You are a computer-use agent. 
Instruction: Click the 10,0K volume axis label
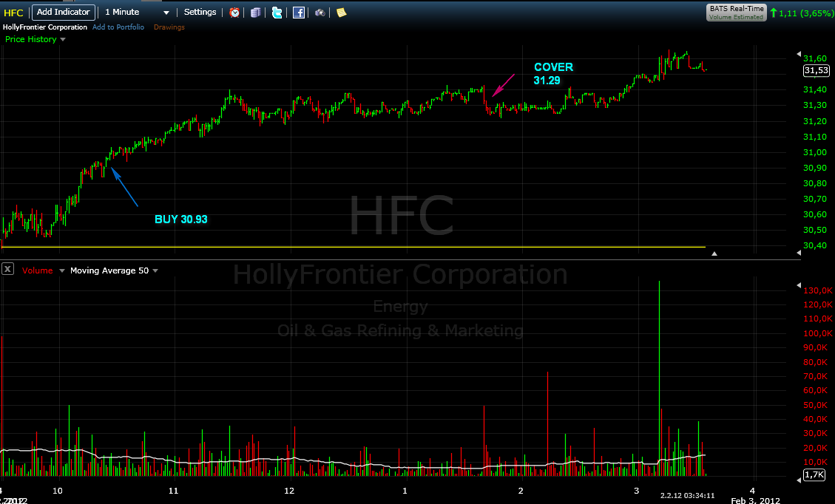click(x=816, y=461)
